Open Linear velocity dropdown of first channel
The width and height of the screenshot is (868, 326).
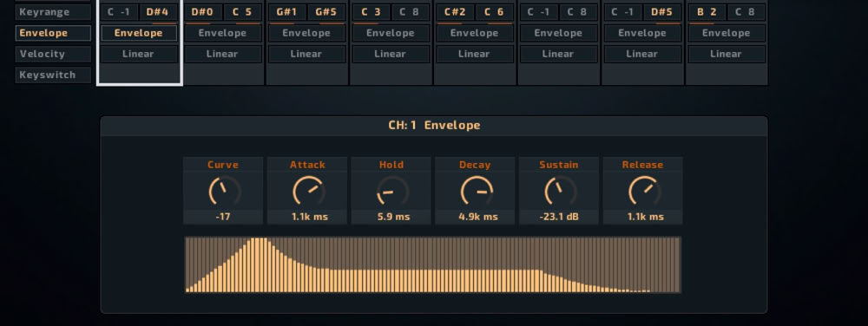point(139,54)
